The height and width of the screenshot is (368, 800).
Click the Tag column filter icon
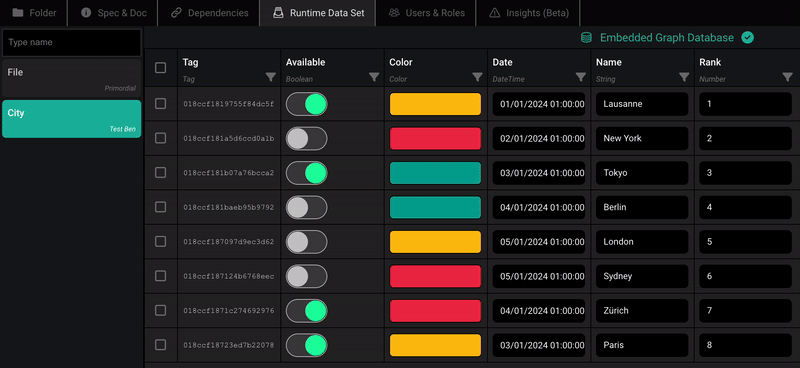coord(270,77)
